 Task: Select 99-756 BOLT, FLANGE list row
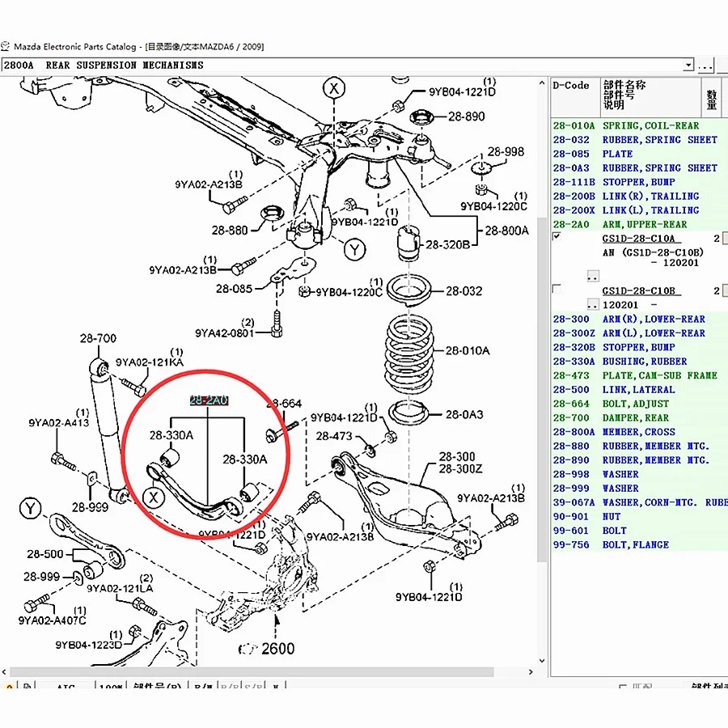click(639, 545)
